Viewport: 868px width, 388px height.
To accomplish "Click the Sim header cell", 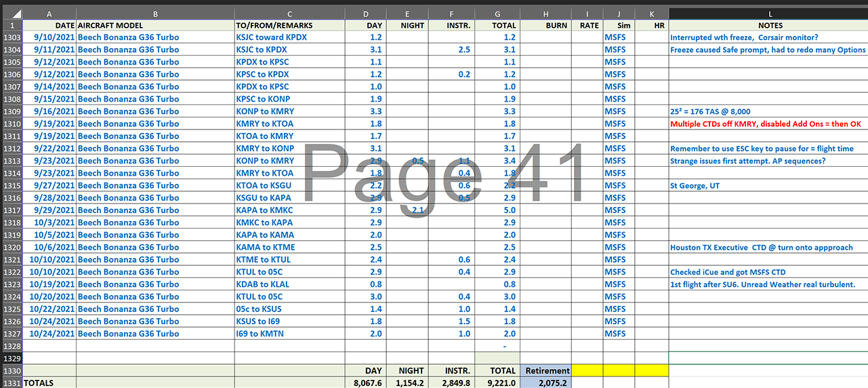I will (x=619, y=25).
